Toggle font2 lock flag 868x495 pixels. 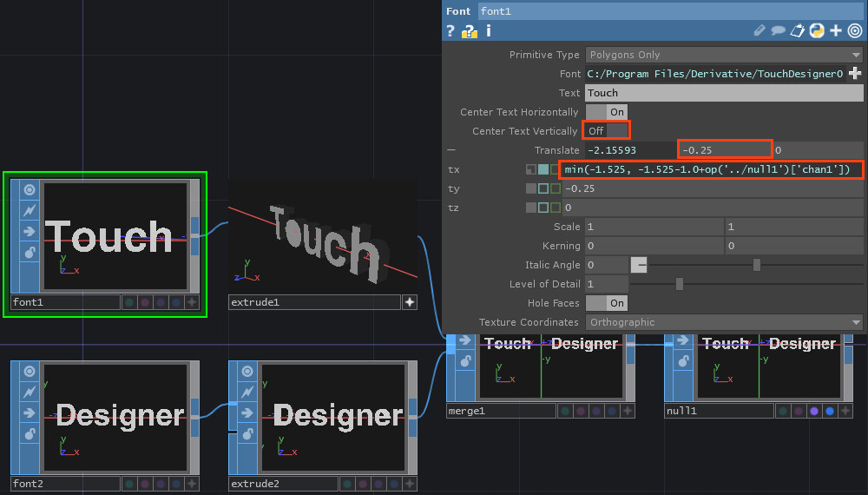click(30, 434)
